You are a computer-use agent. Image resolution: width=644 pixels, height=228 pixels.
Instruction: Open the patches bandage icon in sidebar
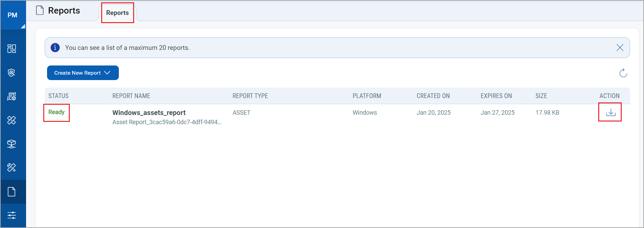coord(12,120)
